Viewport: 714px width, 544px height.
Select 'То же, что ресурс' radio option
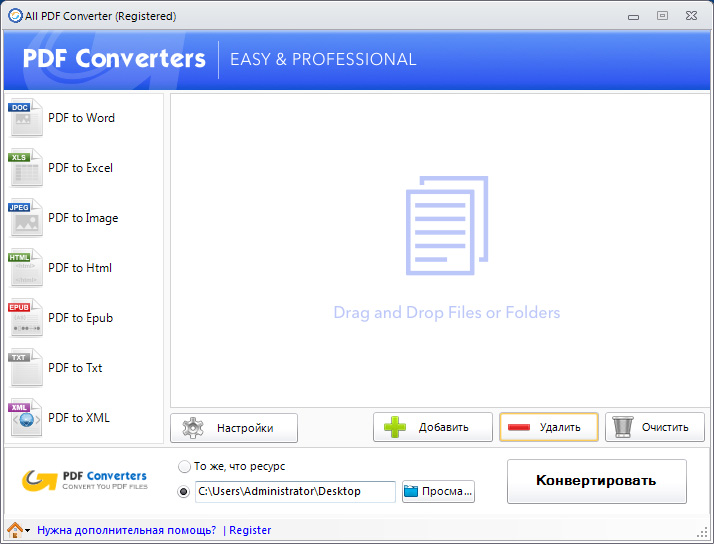pos(184,467)
